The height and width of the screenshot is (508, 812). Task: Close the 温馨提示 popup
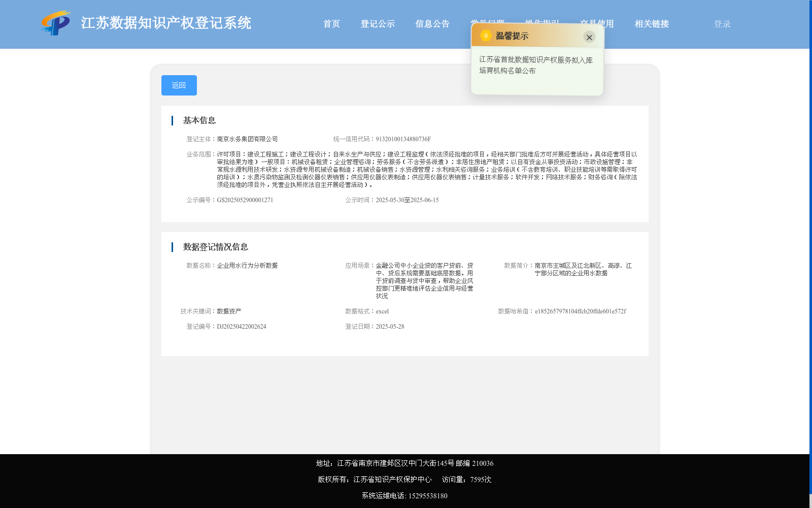click(x=589, y=37)
